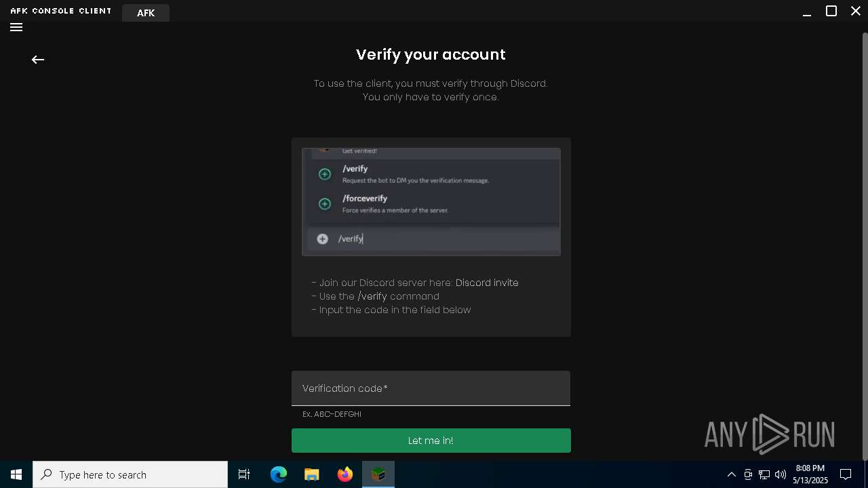
Task: Click the Input the code in the field below line
Action: click(x=391, y=310)
